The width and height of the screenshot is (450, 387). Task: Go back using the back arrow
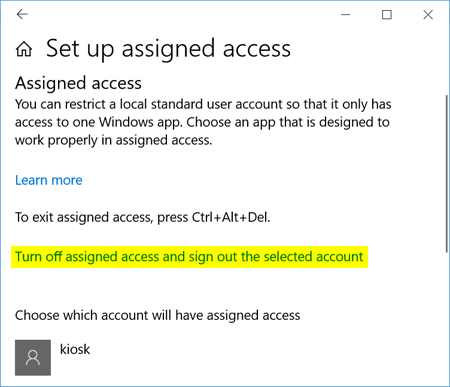(22, 14)
